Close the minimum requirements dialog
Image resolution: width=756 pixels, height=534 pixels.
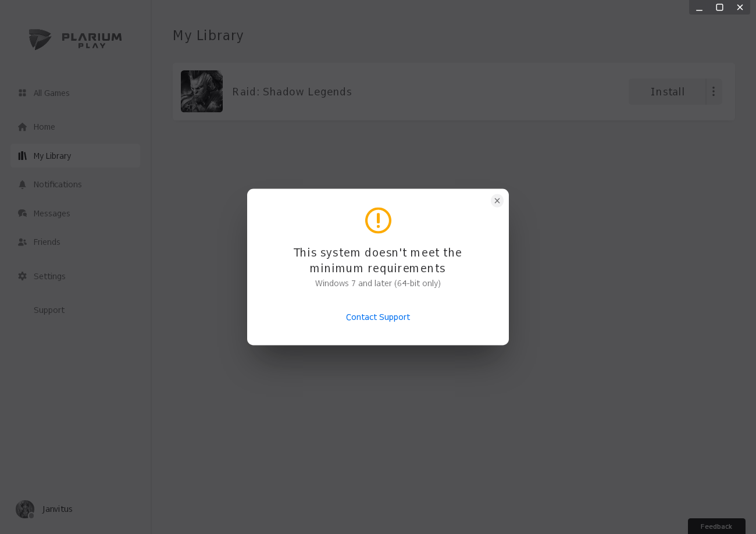(x=497, y=201)
